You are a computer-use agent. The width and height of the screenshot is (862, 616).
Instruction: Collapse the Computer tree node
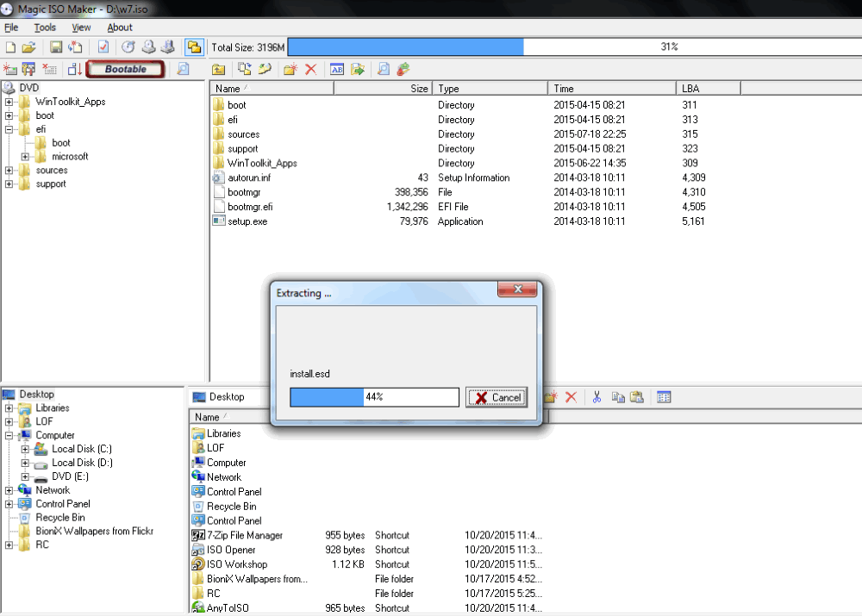[9, 435]
